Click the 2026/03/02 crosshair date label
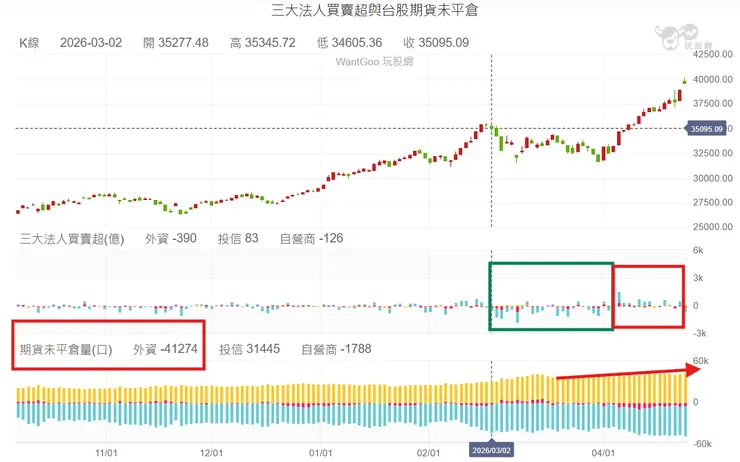This screenshot has width=740, height=462. point(491,450)
